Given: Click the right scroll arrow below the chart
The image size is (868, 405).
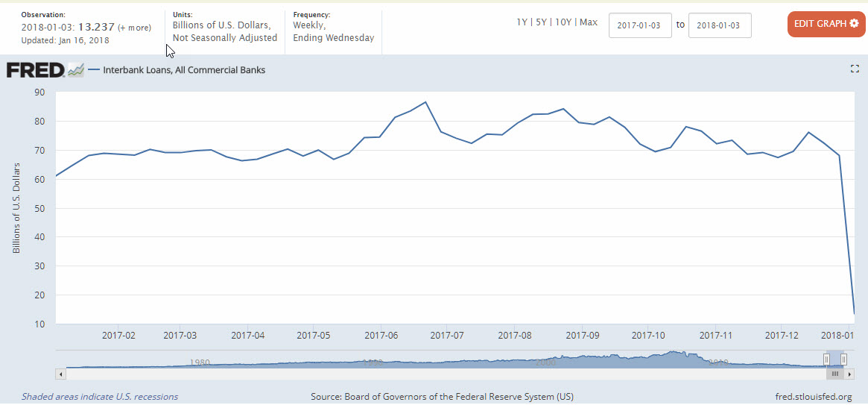Looking at the screenshot, I should coord(849,373).
